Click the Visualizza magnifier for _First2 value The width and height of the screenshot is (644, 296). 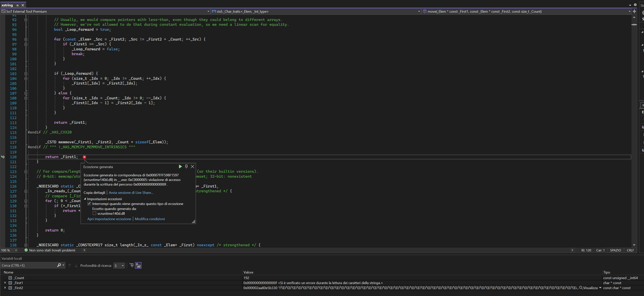click(581, 288)
